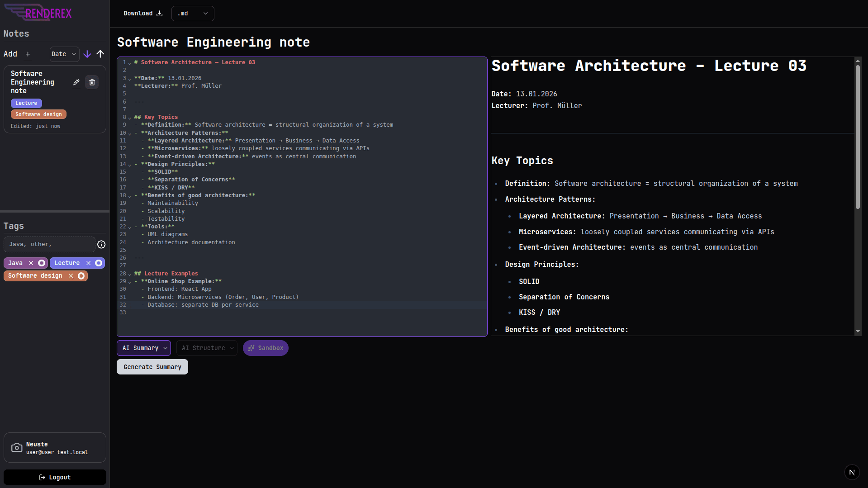Image resolution: width=868 pixels, height=488 pixels.
Task: Open the Java tag color circle picker
Action: pos(42,263)
